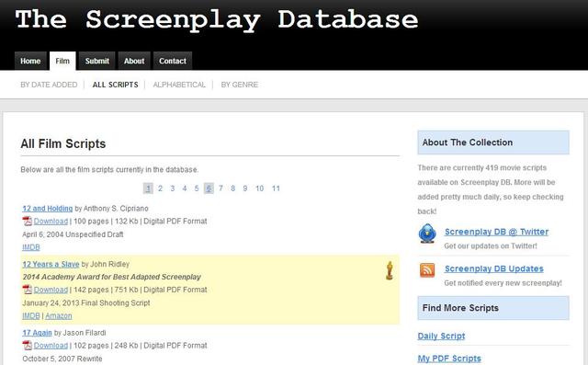Screen dimensions: 588x365
Task: Click 'Get our updates on Twitter!' text
Action: pos(491,246)
